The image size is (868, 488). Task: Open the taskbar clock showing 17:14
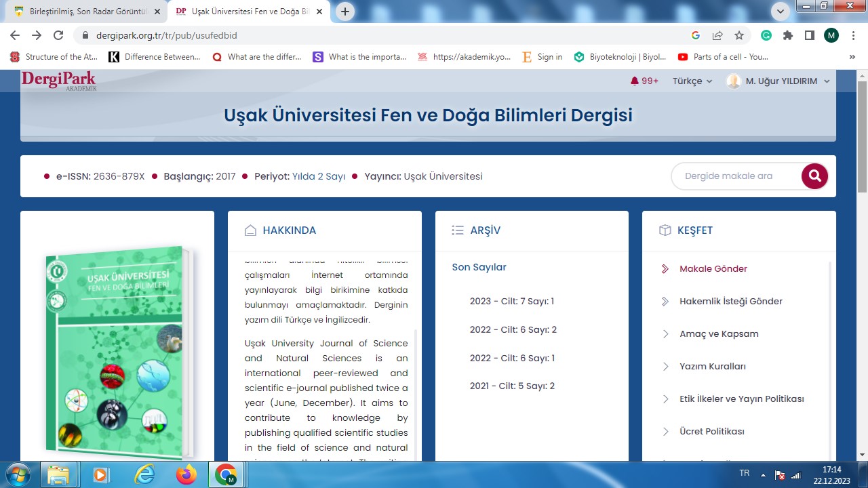tap(832, 474)
